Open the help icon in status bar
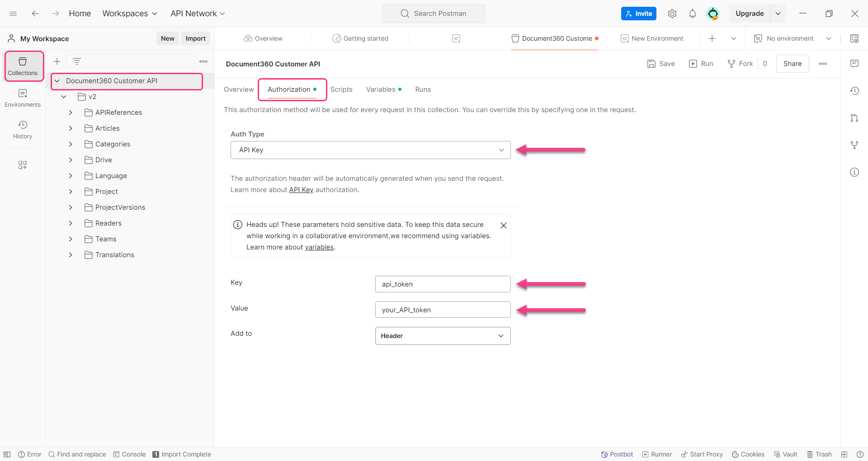868x461 pixels. tap(860, 454)
